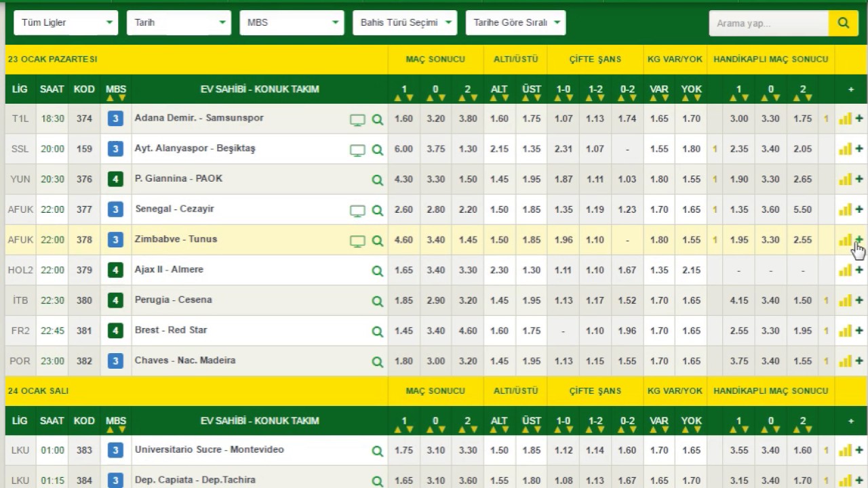Expand more bets plus for Senegal - Cezayir
The image size is (868, 488).
[859, 209]
